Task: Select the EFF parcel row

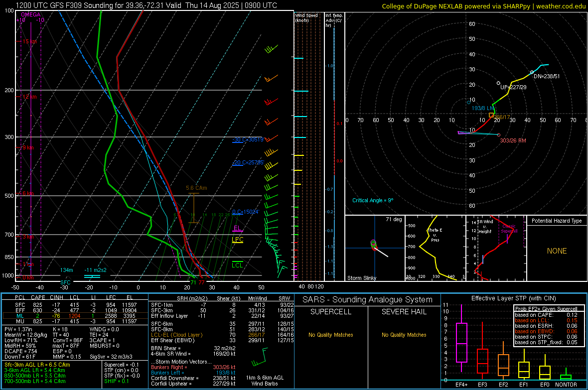Action: [75, 310]
